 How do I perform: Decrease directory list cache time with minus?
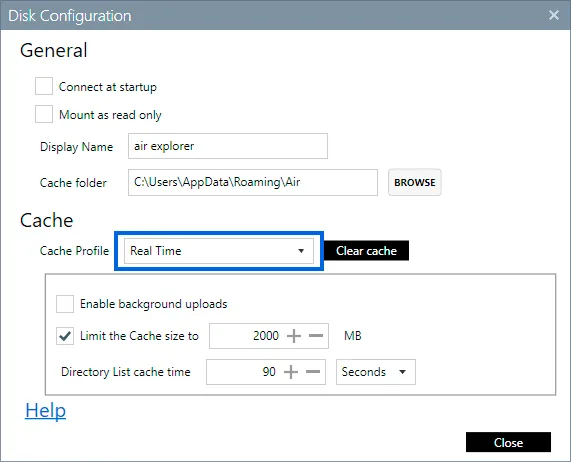(x=313, y=372)
